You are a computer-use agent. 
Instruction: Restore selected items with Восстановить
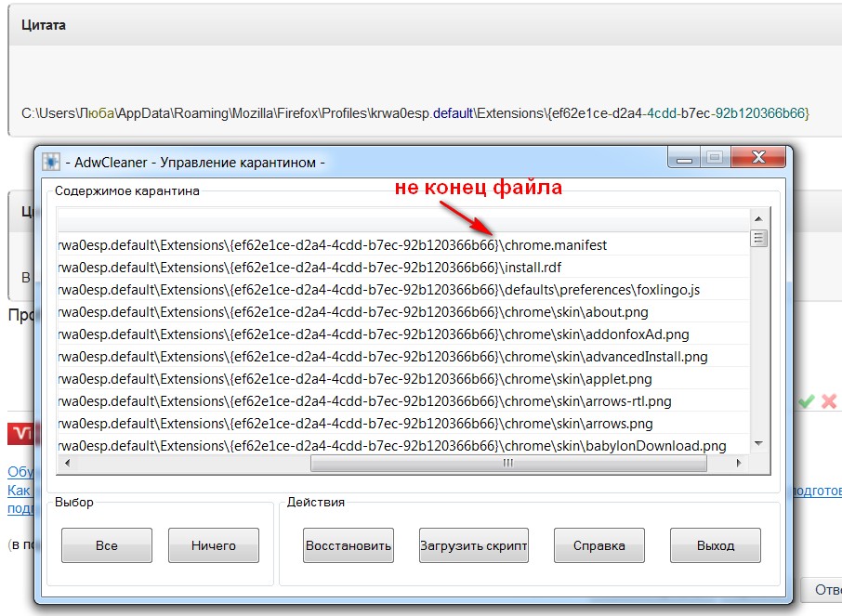[348, 545]
